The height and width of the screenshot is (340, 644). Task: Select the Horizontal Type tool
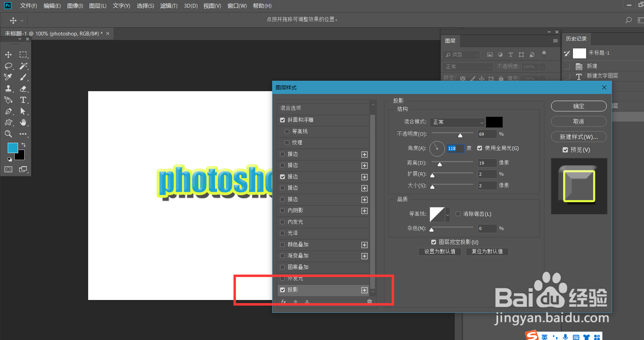coord(23,100)
